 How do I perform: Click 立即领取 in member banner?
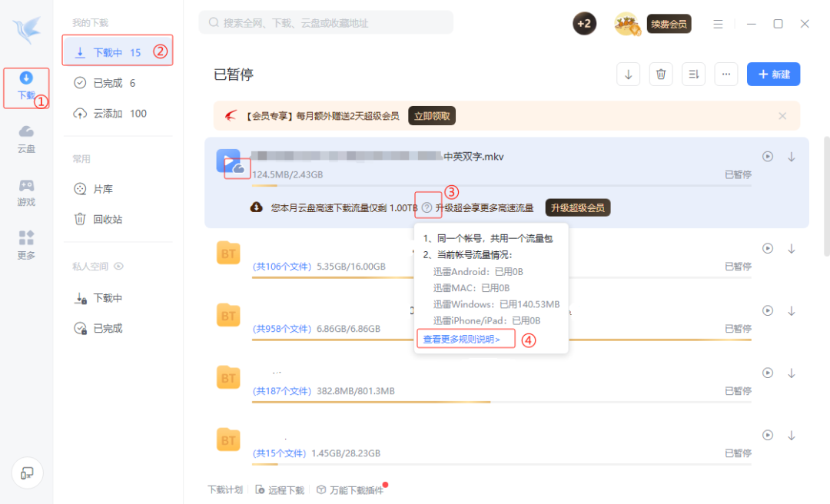coord(432,116)
